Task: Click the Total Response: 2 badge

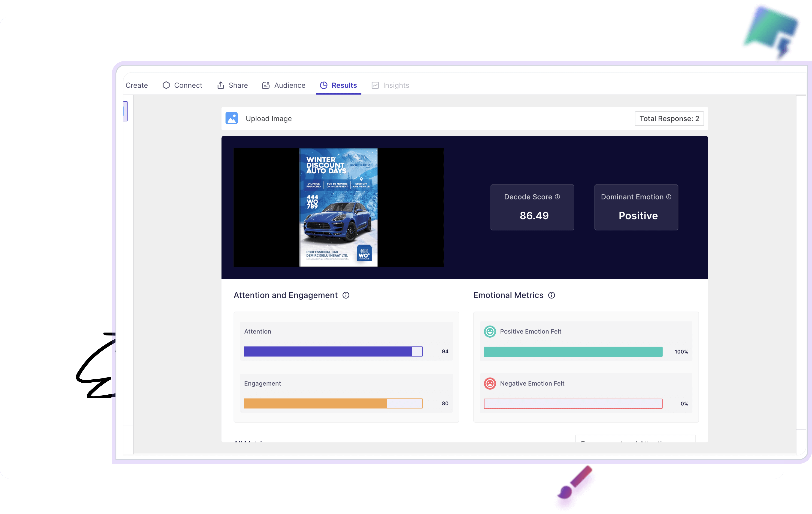Action: point(669,119)
